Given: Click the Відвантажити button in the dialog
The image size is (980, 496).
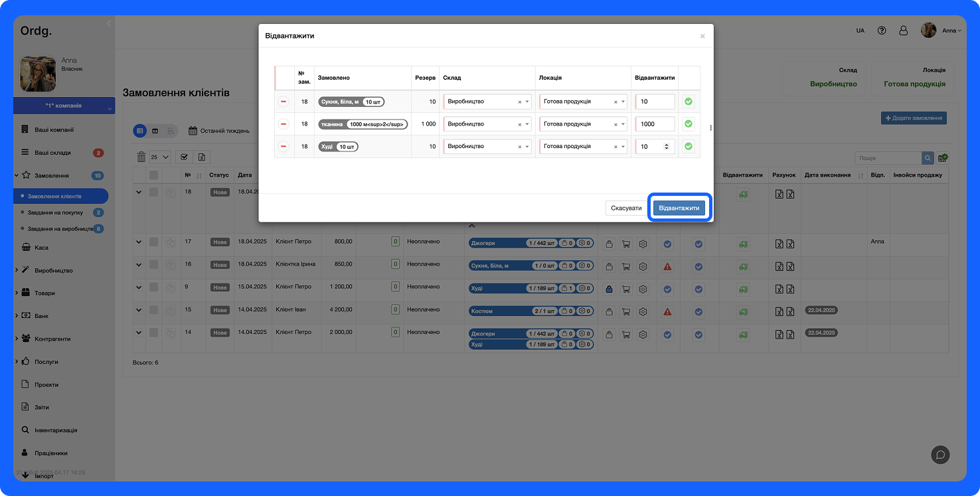Looking at the screenshot, I should coord(679,208).
